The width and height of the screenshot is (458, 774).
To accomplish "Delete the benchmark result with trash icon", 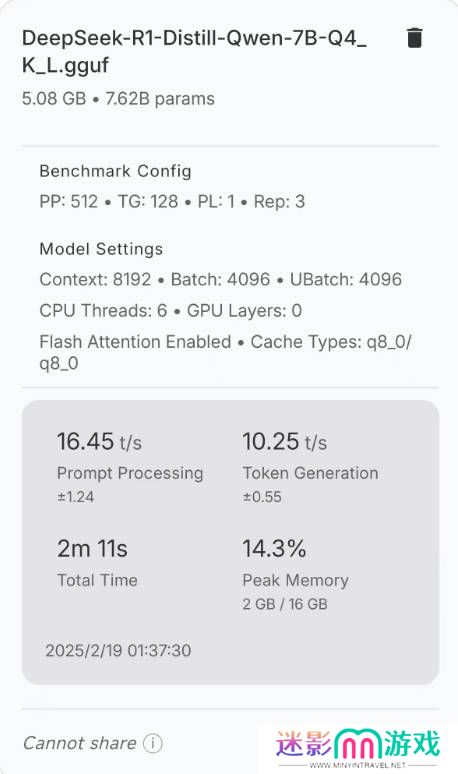I will click(x=415, y=38).
